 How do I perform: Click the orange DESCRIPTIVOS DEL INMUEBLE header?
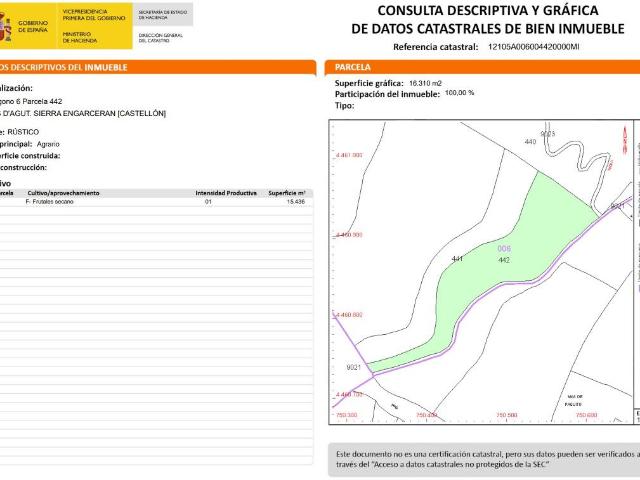click(x=158, y=67)
